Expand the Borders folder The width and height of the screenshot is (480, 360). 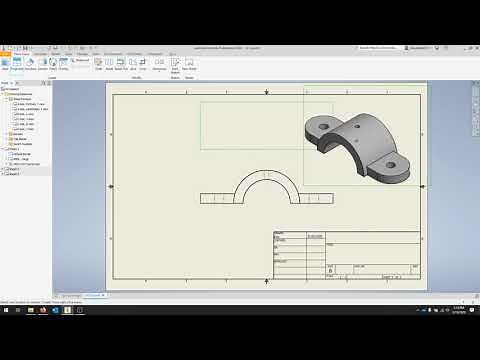[7, 134]
